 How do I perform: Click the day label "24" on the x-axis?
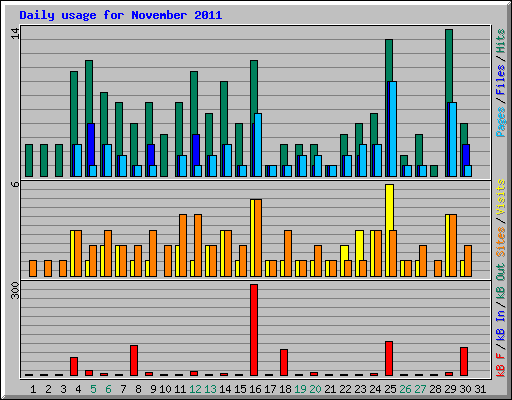point(375,389)
